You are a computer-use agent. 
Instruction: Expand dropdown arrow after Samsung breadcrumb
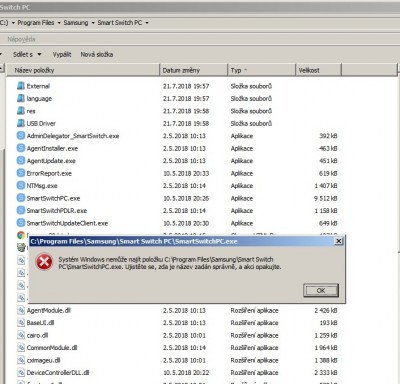[93, 23]
